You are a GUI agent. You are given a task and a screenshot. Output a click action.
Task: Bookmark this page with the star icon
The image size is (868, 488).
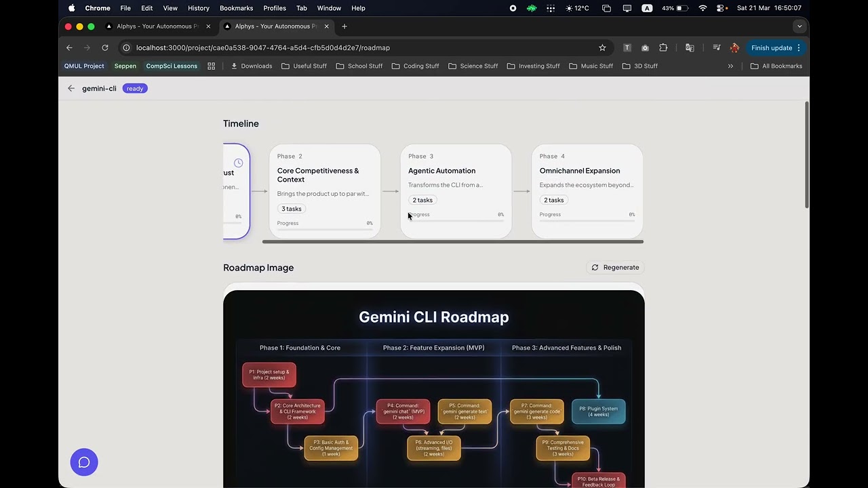[x=602, y=47]
